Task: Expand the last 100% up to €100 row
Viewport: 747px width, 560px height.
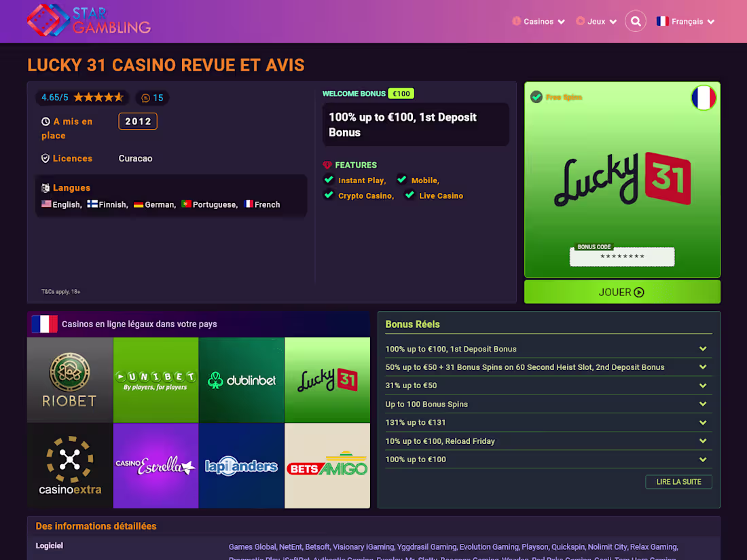Action: pos(548,460)
